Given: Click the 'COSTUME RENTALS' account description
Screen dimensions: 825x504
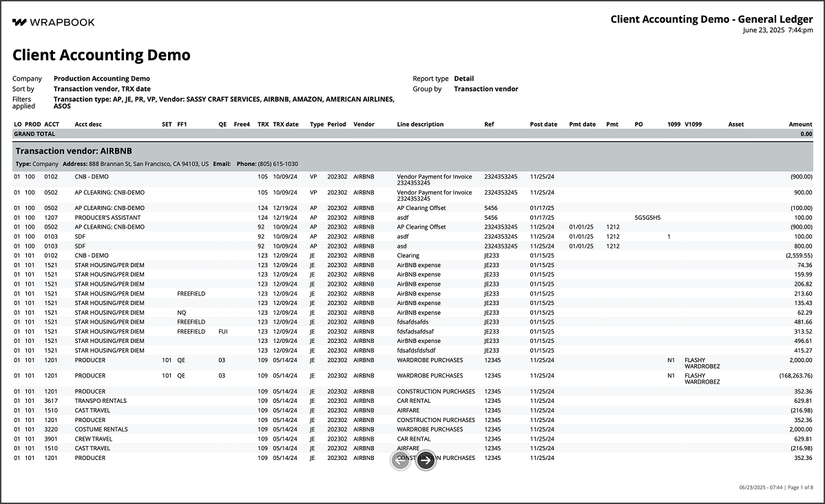Looking at the screenshot, I should (x=101, y=429).
